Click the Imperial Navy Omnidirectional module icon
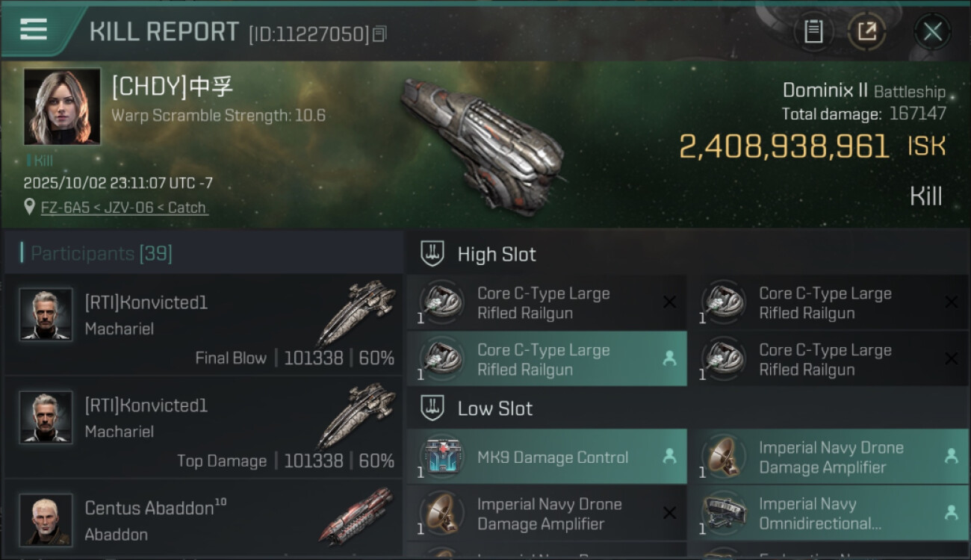This screenshot has width=971, height=560. tap(724, 514)
